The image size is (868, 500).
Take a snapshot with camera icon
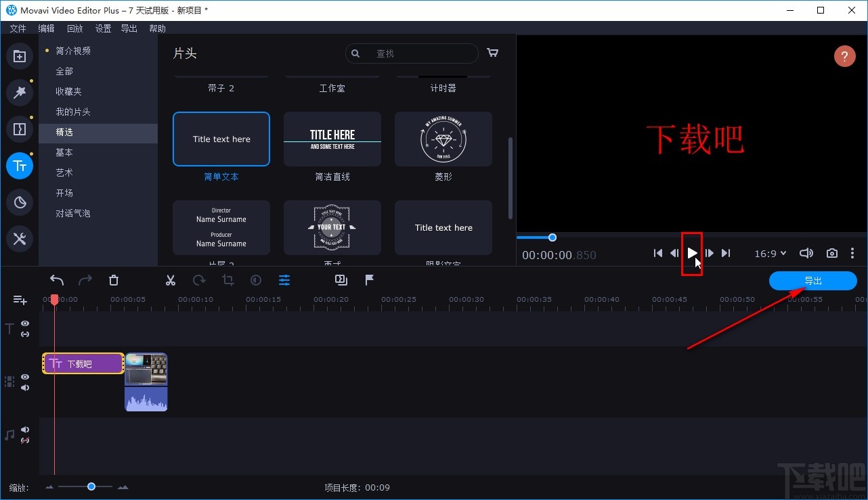[x=832, y=253]
